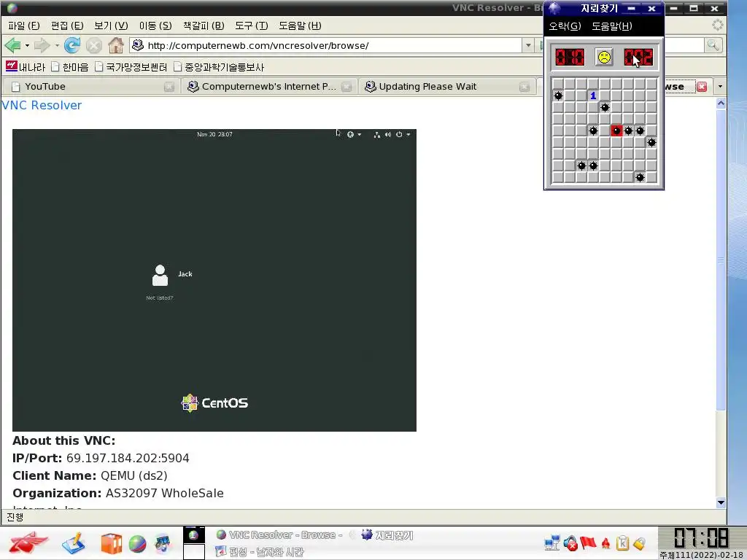Open the 이동(S) menu
Screen dimensions: 747x560
click(155, 26)
